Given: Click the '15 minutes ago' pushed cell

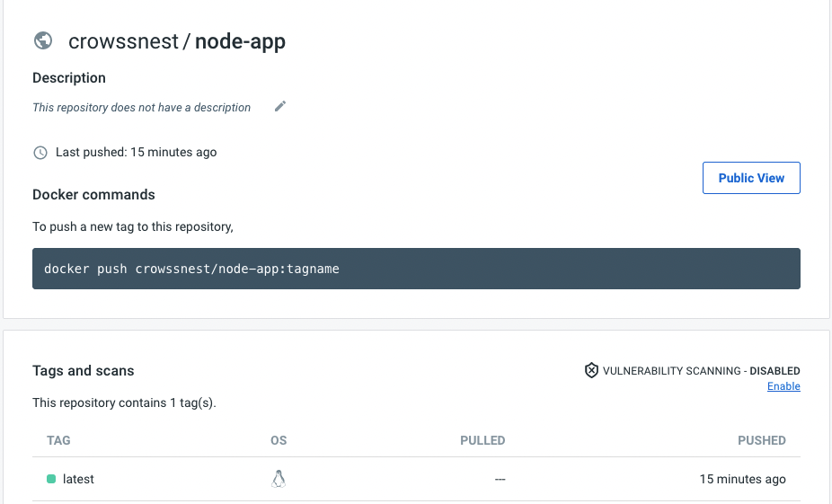Looking at the screenshot, I should 742,479.
